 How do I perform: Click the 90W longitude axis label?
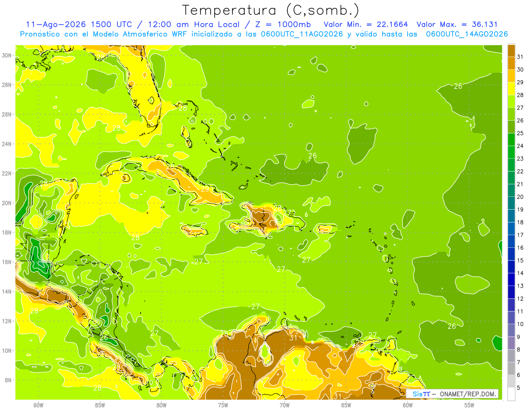coord(39,405)
